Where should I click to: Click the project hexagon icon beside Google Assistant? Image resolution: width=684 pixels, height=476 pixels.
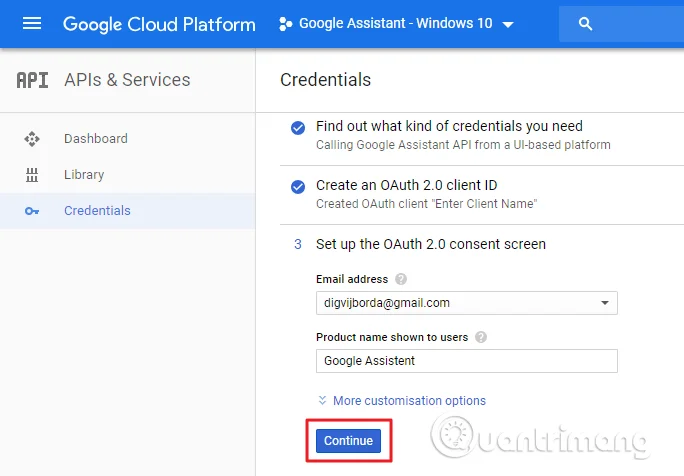pos(285,24)
